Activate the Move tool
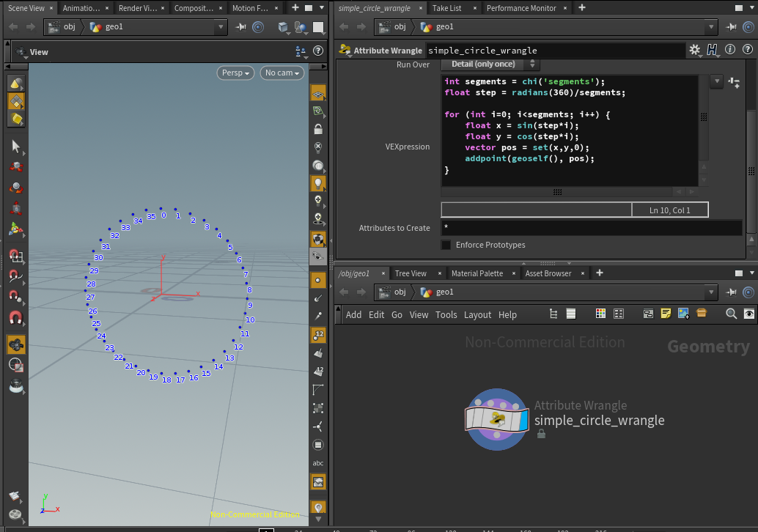 (16, 166)
